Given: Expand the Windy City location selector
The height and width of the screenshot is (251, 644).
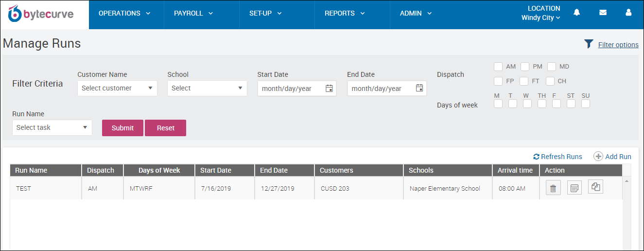Looking at the screenshot, I should point(541,18).
